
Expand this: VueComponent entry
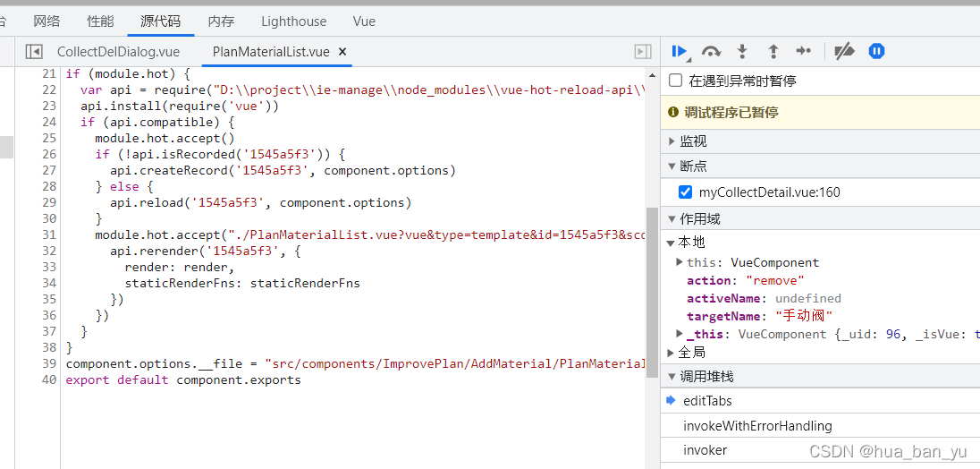680,262
